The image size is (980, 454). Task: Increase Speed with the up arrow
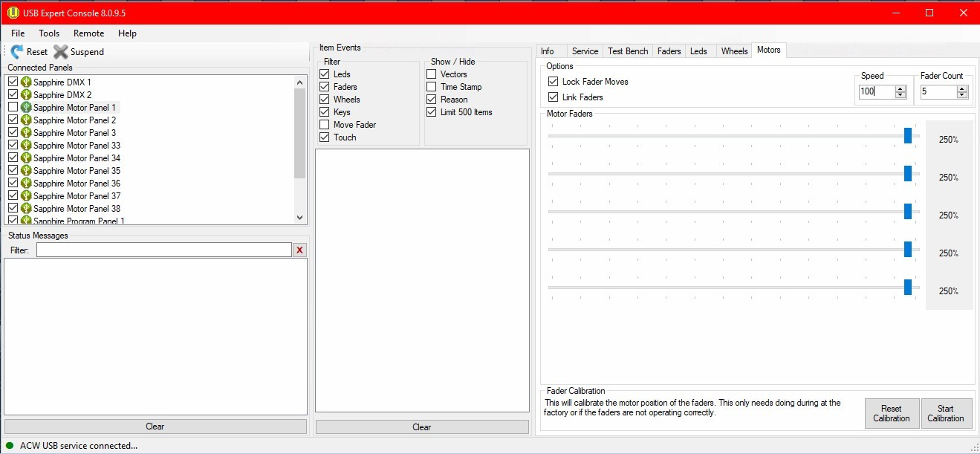(x=901, y=89)
